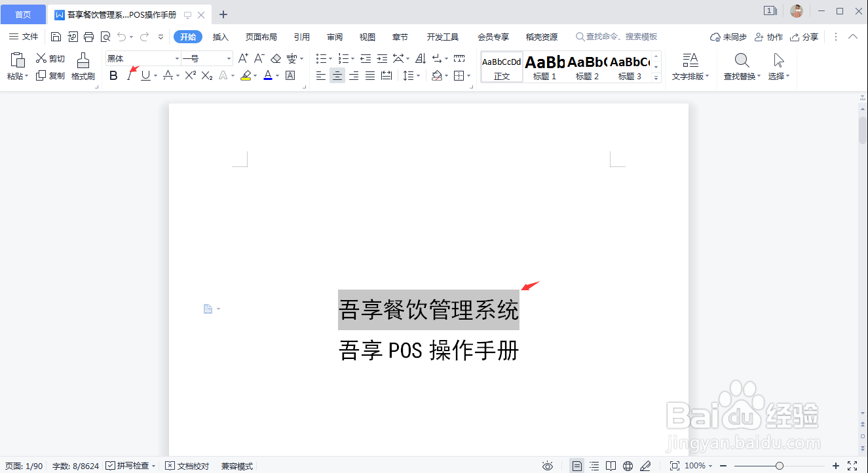
Task: Toggle document proofreading (文档校对)
Action: pyautogui.click(x=187, y=466)
